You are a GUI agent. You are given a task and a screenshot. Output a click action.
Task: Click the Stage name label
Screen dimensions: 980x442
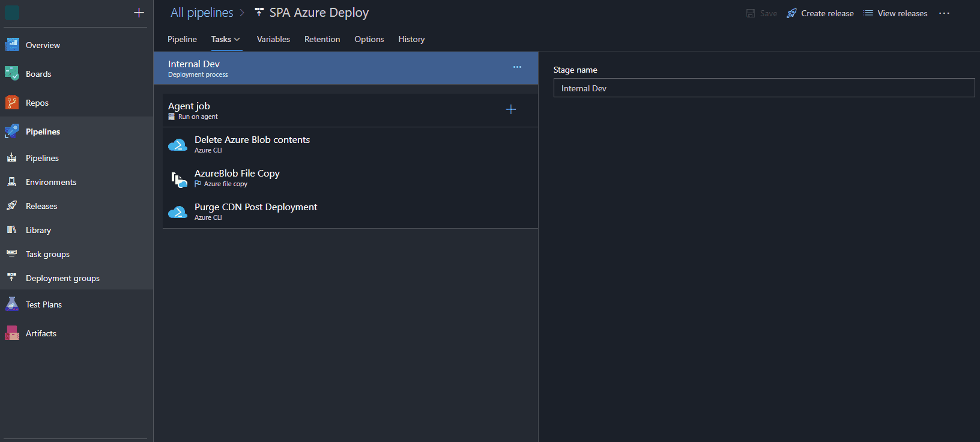[x=575, y=70]
